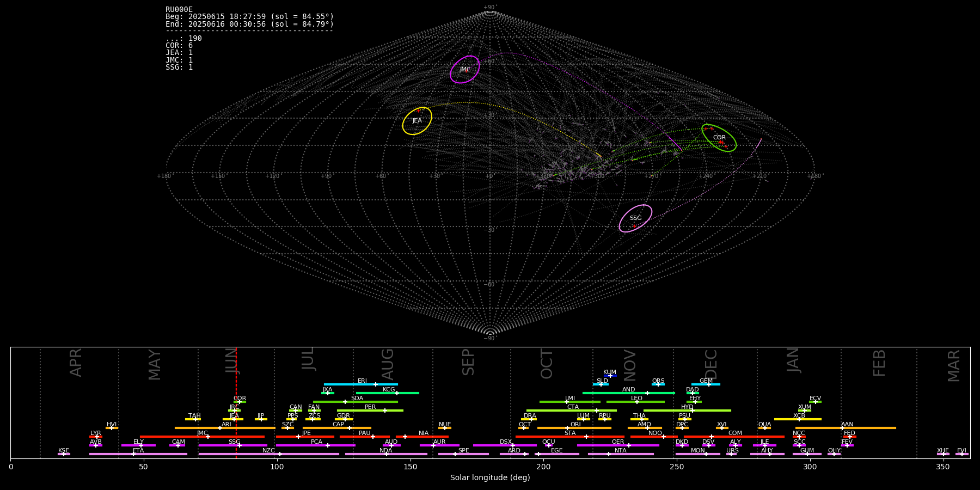Viewport: 980px width, 490px height.
Task: Click the JEA label inside the yellow ellipse
Action: [417, 121]
